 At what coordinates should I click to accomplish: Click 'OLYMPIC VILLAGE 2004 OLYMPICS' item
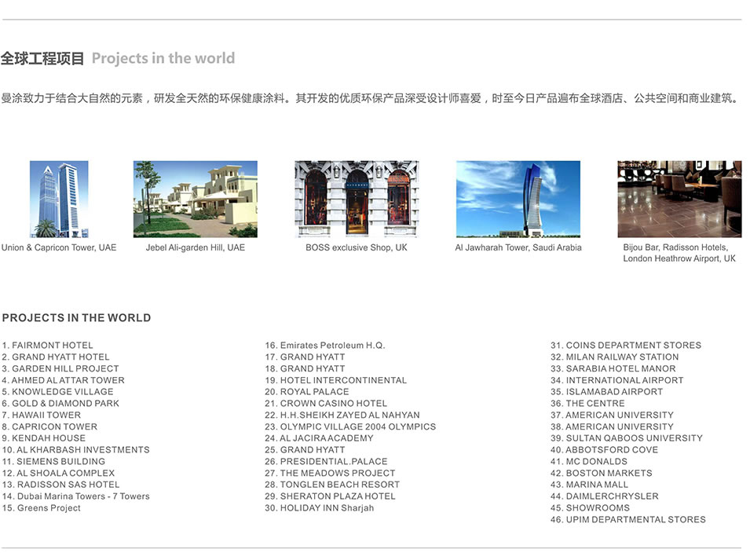pyautogui.click(x=350, y=426)
